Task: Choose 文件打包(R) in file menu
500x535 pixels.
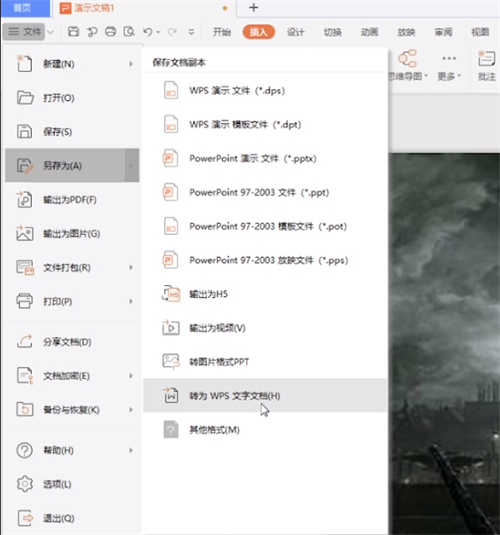Action: point(72,268)
